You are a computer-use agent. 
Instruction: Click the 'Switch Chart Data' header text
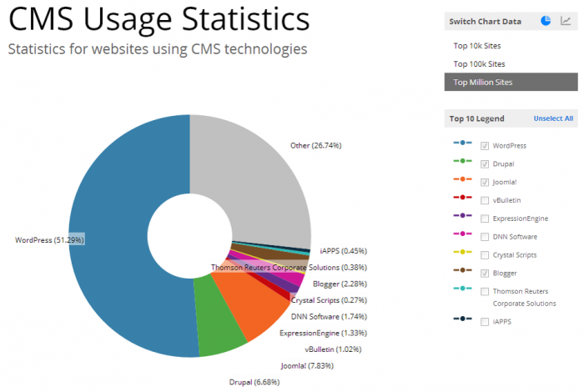(x=485, y=22)
